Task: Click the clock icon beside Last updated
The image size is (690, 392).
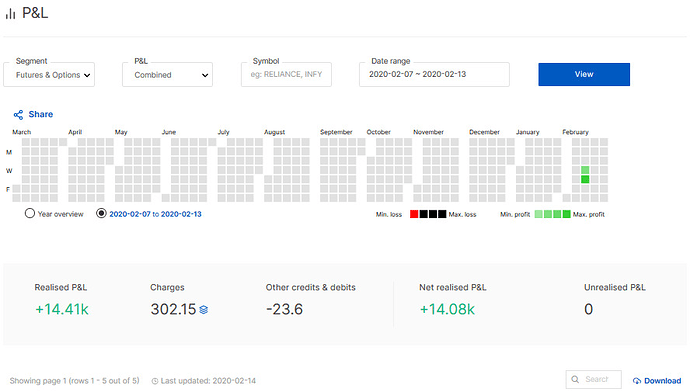Action: (x=155, y=381)
